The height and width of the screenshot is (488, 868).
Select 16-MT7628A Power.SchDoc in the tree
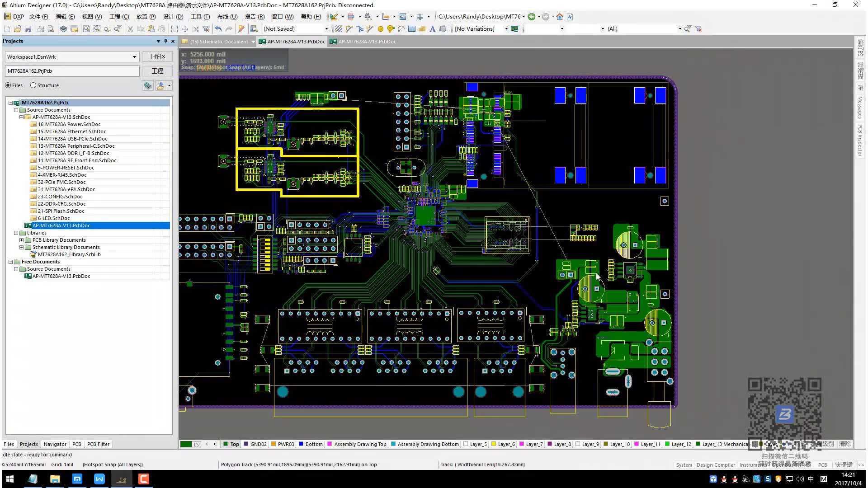69,124
